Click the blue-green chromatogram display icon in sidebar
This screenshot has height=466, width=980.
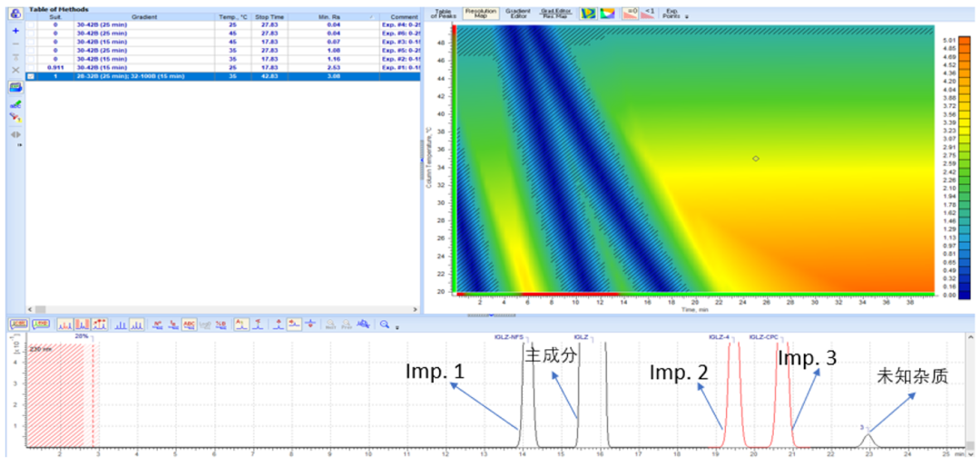click(x=15, y=87)
